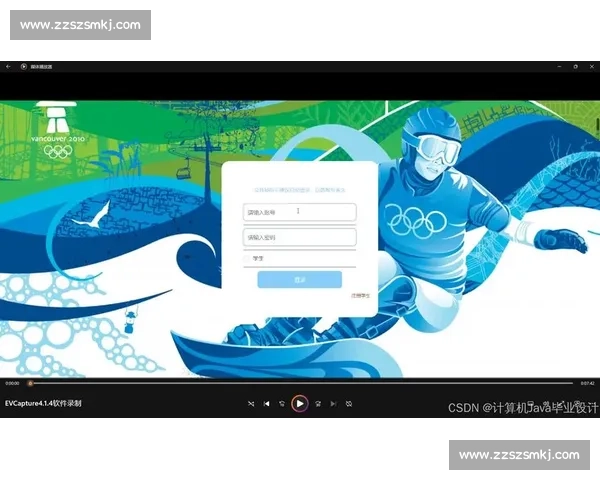600x480 pixels.
Task: Click the password input field
Action: [x=300, y=237]
